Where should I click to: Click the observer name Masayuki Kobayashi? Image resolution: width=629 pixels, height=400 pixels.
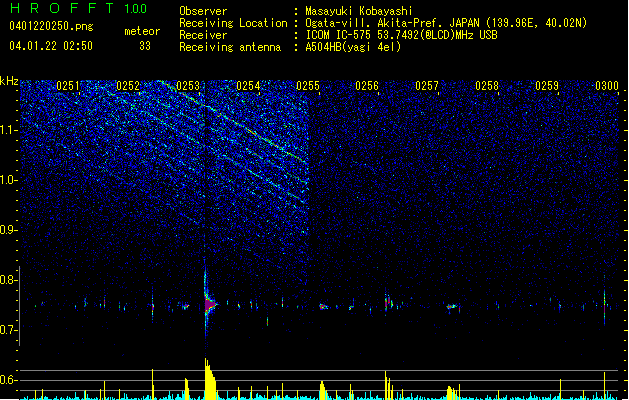click(x=359, y=11)
